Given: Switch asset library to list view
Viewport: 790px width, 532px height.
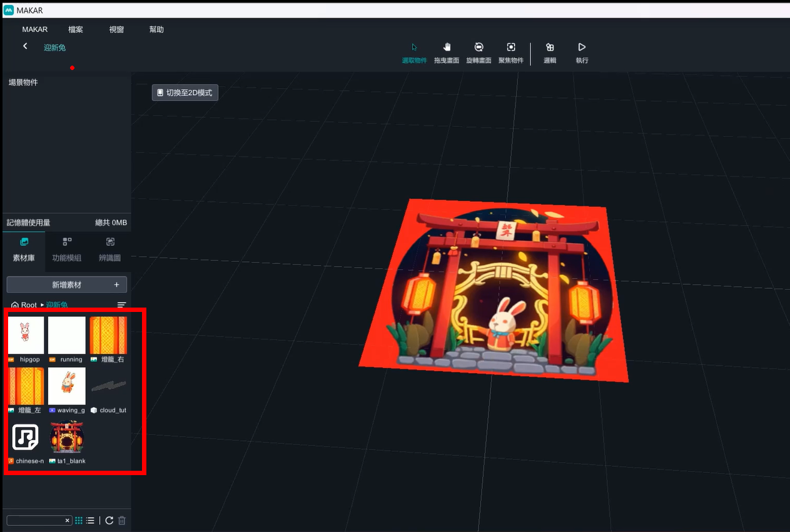Looking at the screenshot, I should [90, 521].
